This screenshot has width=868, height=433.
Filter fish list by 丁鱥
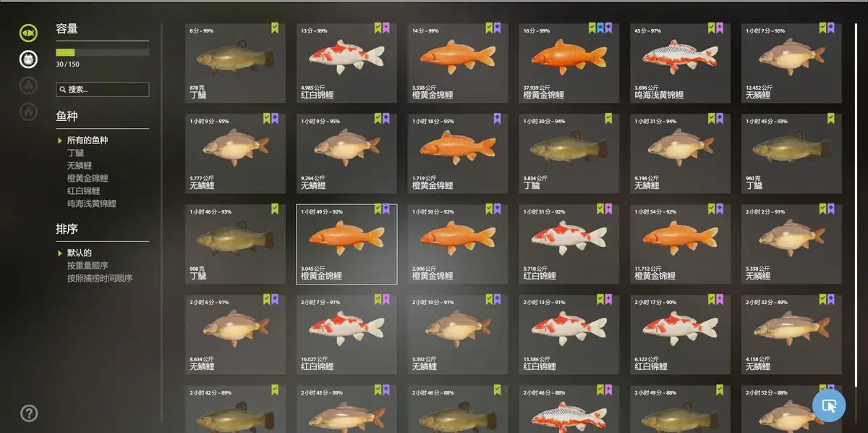pyautogui.click(x=76, y=153)
